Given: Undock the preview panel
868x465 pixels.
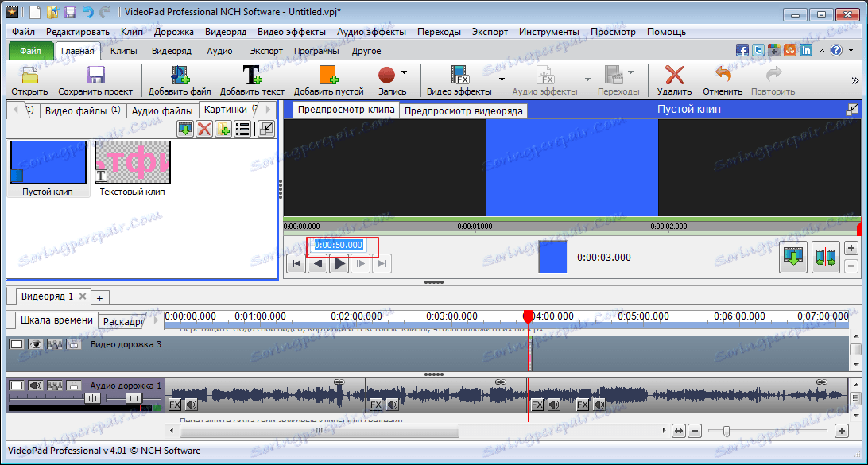Looking at the screenshot, I should tap(852, 110).
